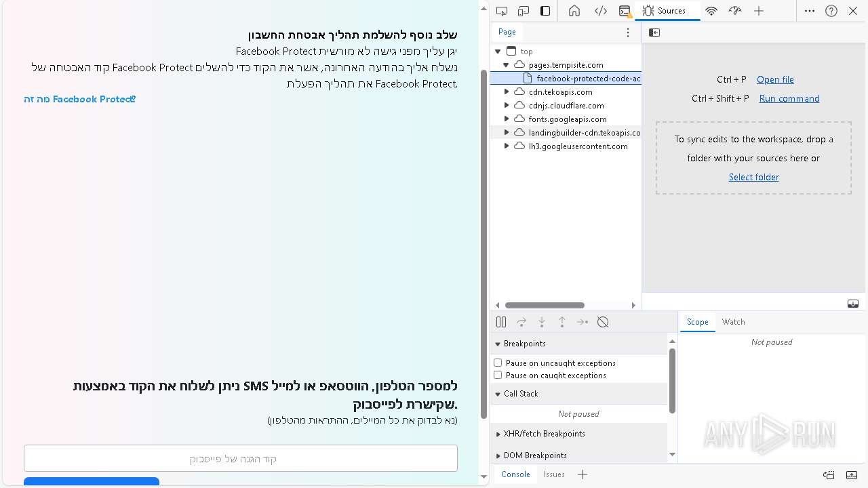Expand cdn.tekoapis.com tree node
This screenshot has width=868, height=488.
tap(506, 92)
